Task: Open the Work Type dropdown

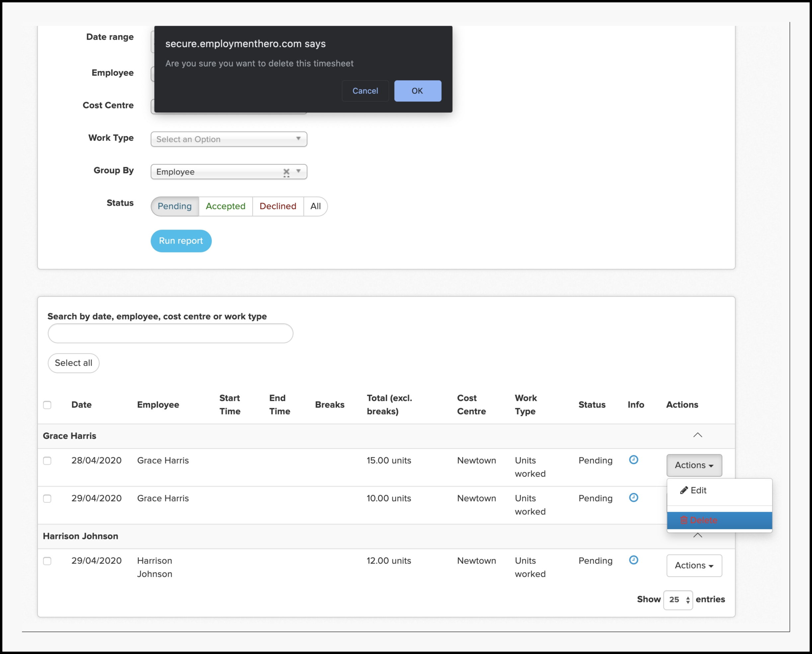Action: [x=229, y=139]
